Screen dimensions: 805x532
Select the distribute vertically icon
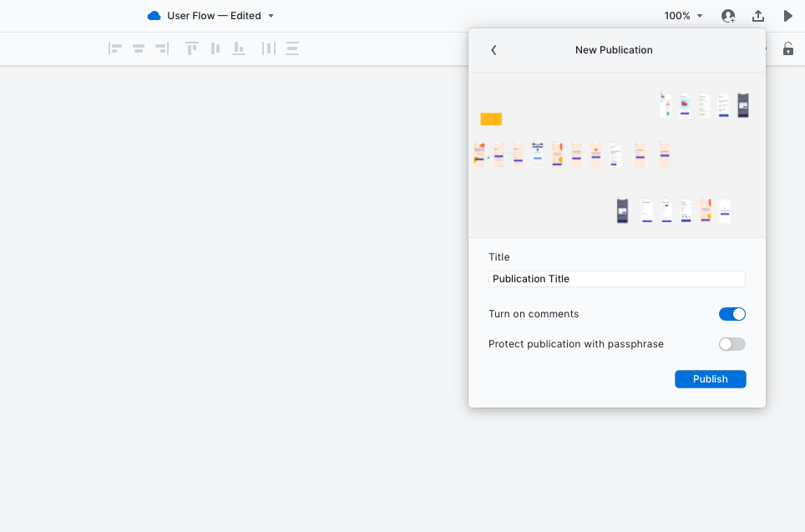pyautogui.click(x=291, y=48)
